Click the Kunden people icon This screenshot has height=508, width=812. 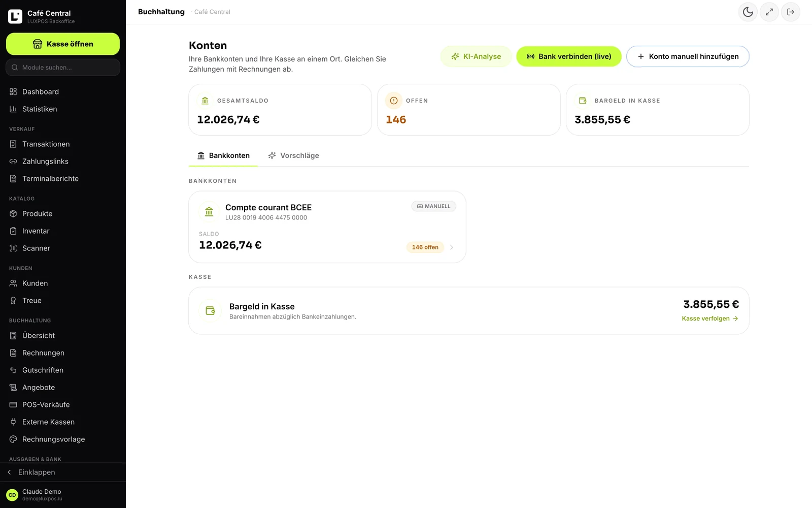pos(13,283)
